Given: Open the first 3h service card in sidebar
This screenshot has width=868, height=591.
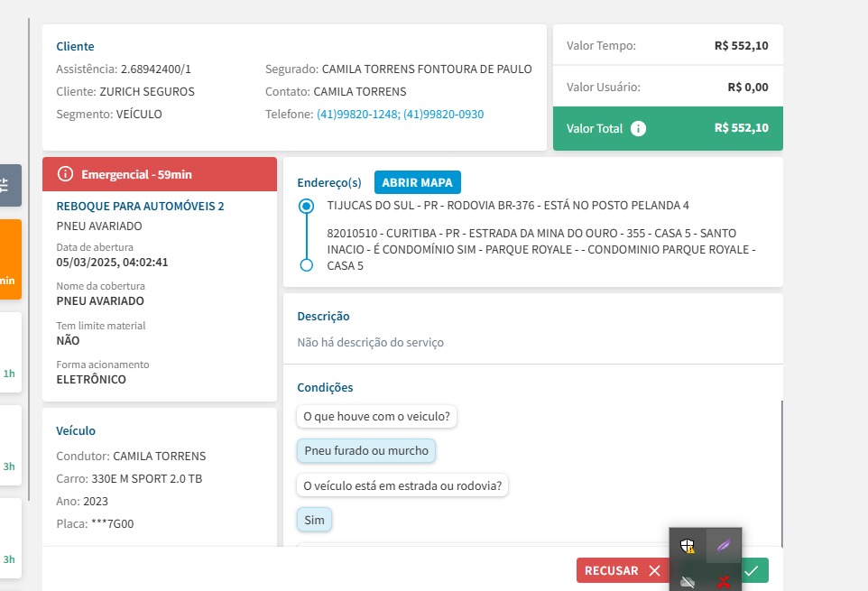Looking at the screenshot, I should (x=10, y=442).
